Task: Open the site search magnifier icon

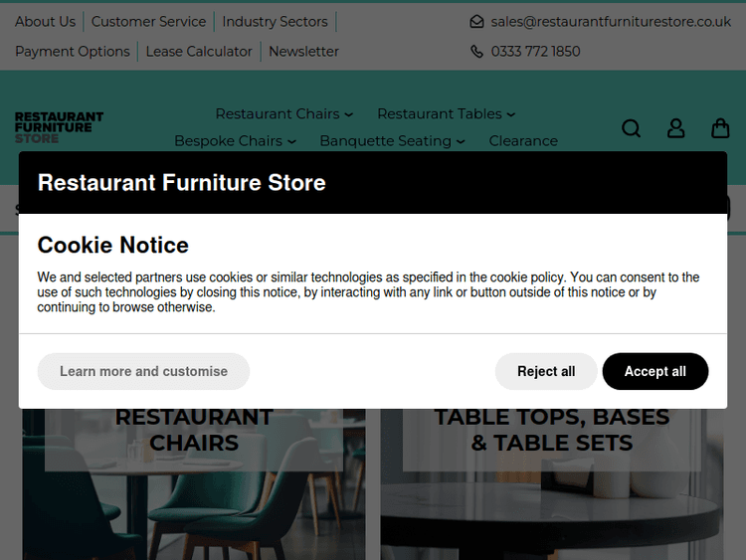Action: point(631,128)
